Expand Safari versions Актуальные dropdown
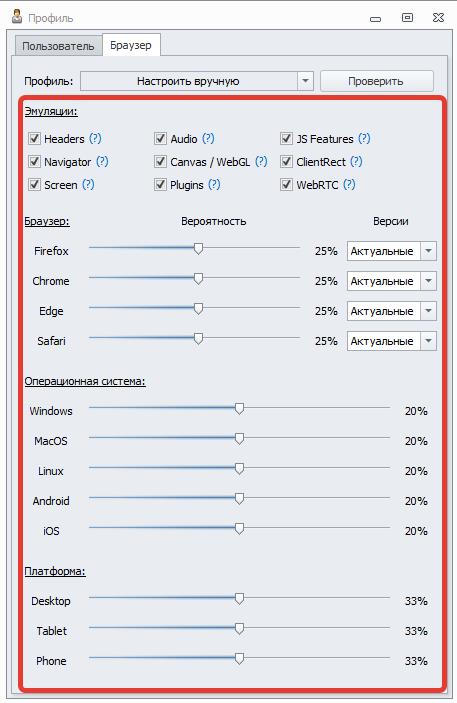Screen dimensions: 457x703 (428, 341)
